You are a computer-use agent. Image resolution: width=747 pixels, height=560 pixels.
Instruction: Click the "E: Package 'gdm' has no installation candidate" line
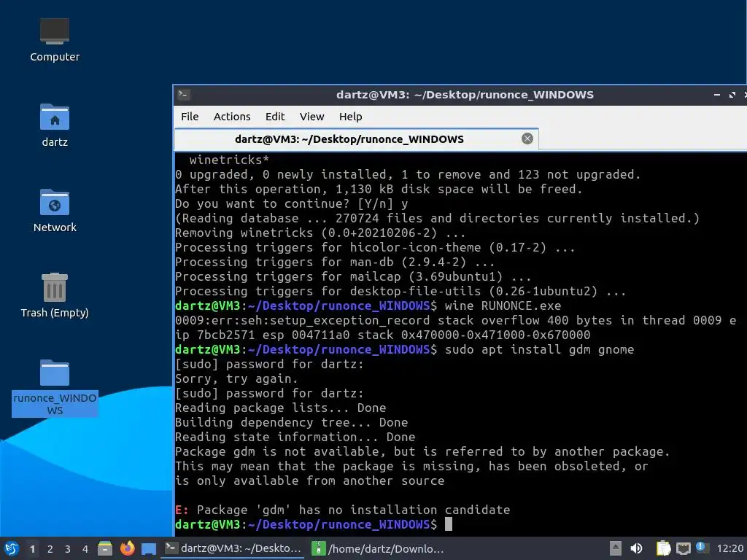[343, 510]
